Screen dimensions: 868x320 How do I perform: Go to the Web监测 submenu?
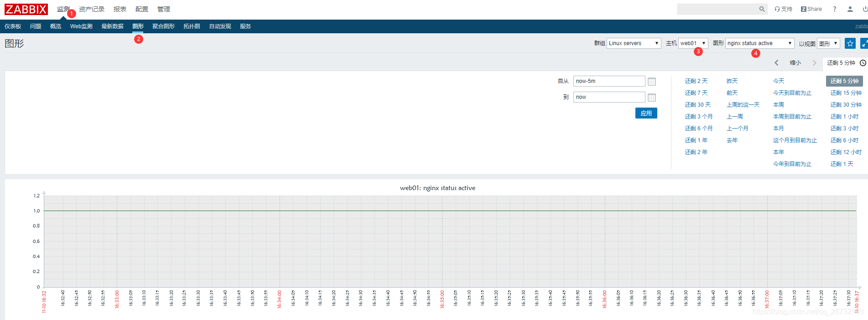tap(81, 26)
